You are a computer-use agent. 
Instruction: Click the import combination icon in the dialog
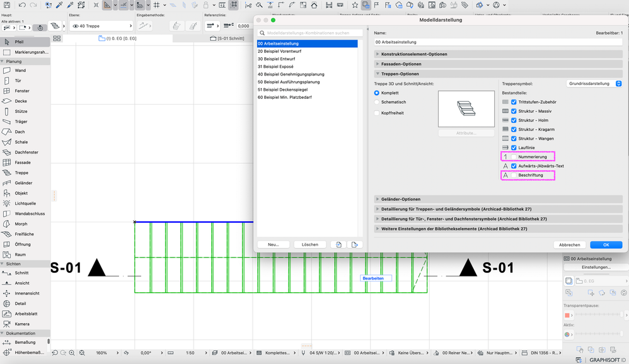[x=338, y=244]
